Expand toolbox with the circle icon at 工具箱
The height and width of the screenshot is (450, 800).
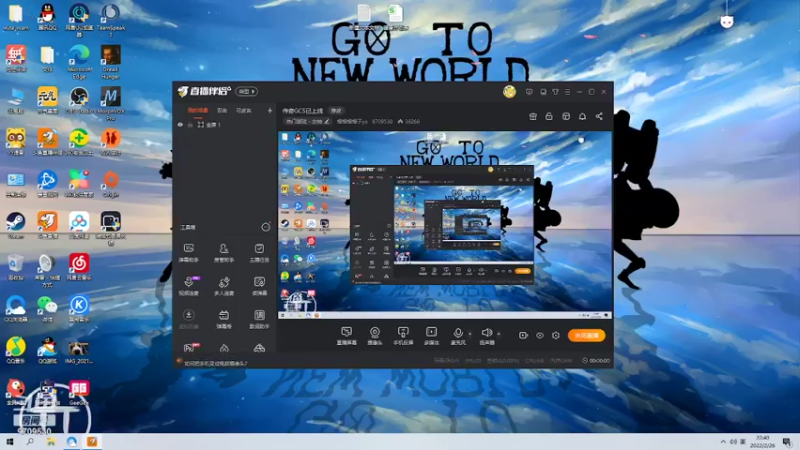[266, 227]
